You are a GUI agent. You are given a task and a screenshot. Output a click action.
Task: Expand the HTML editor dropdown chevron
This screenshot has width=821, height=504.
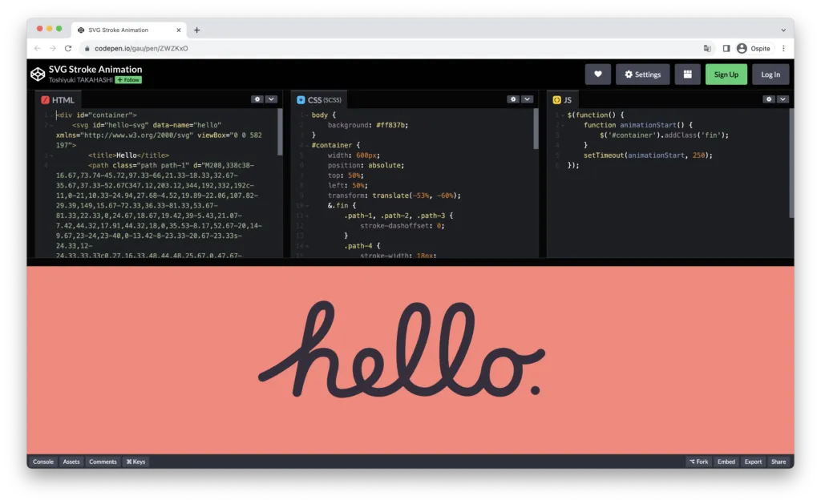pyautogui.click(x=271, y=99)
